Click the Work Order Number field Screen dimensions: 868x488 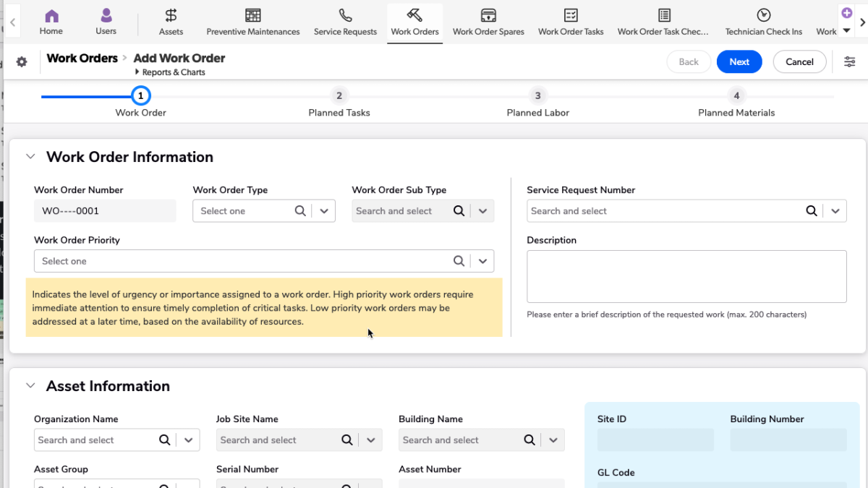click(x=105, y=211)
